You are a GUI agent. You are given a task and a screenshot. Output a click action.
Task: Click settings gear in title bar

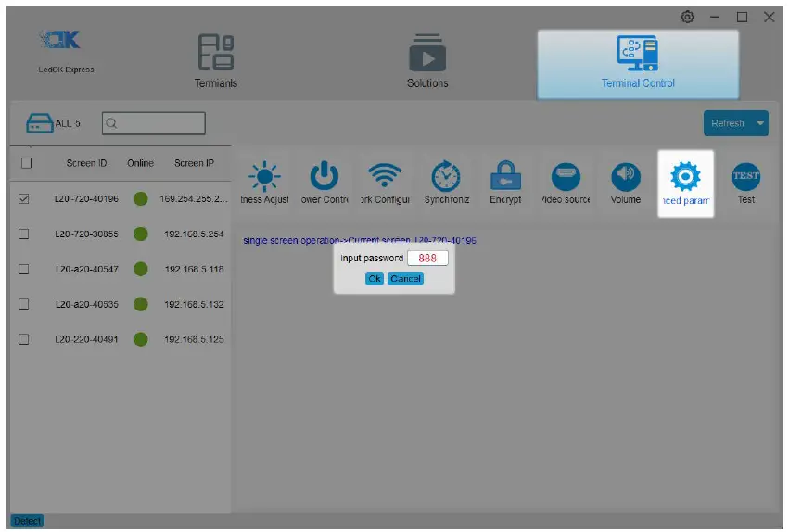coord(687,17)
